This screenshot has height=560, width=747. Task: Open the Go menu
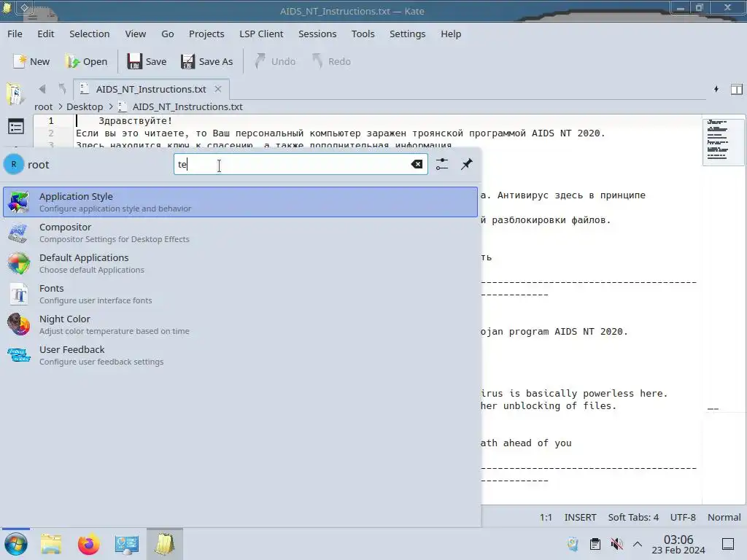[x=168, y=34]
